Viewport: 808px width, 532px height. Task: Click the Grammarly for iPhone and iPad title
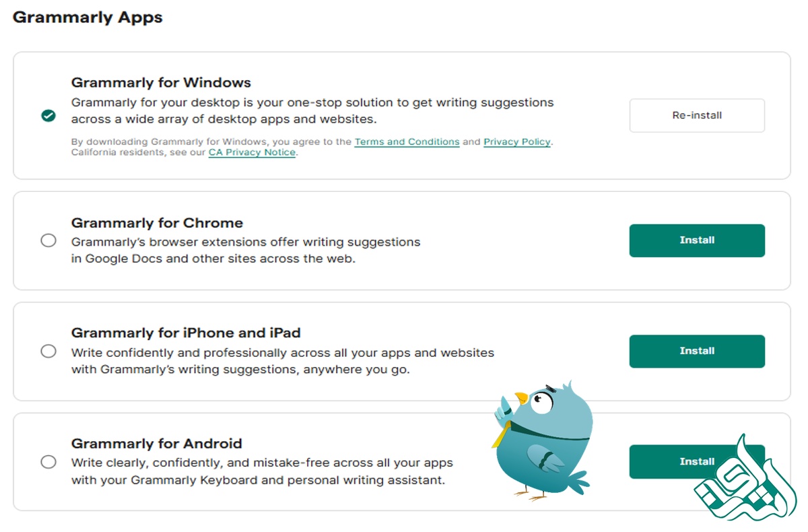pos(186,333)
